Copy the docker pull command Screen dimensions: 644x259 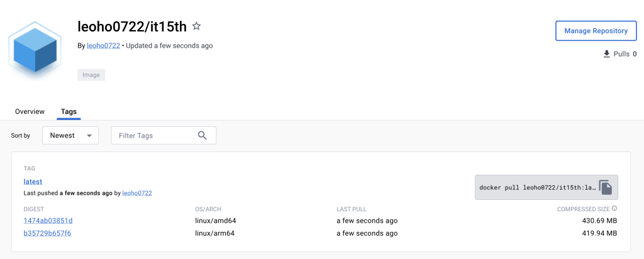(605, 187)
